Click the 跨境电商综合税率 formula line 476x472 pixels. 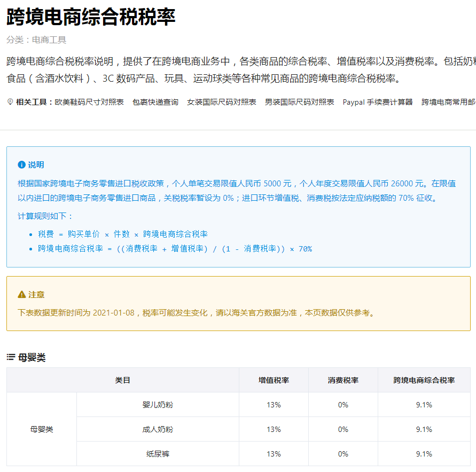[x=175, y=249]
